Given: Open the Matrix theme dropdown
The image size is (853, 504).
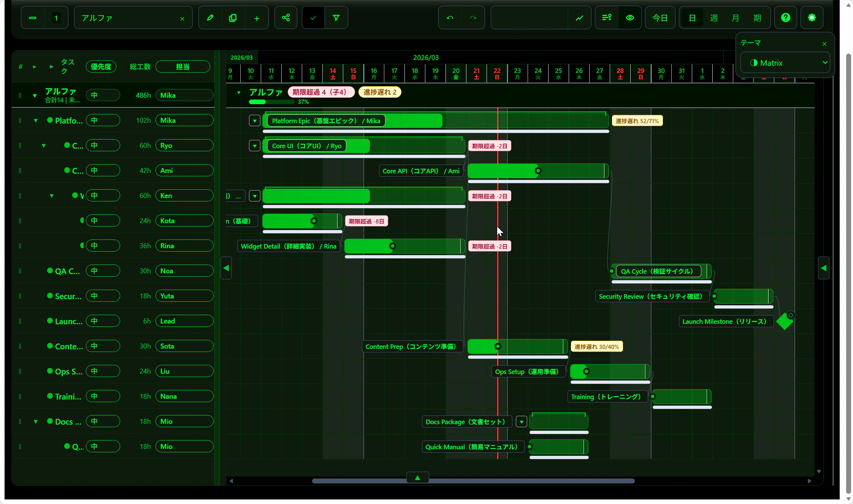Looking at the screenshot, I should coord(785,63).
